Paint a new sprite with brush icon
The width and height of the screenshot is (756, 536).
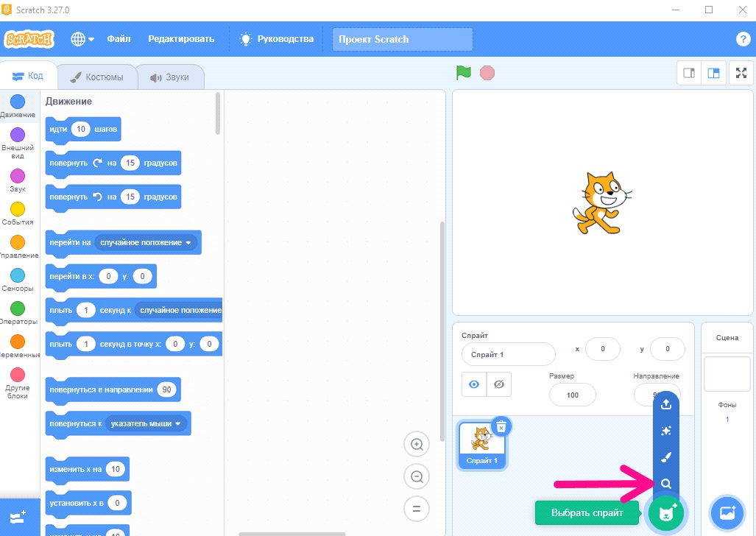(x=666, y=457)
